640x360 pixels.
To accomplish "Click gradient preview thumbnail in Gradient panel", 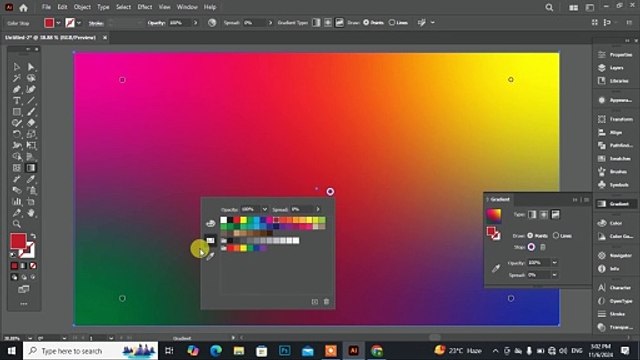I will 493,215.
